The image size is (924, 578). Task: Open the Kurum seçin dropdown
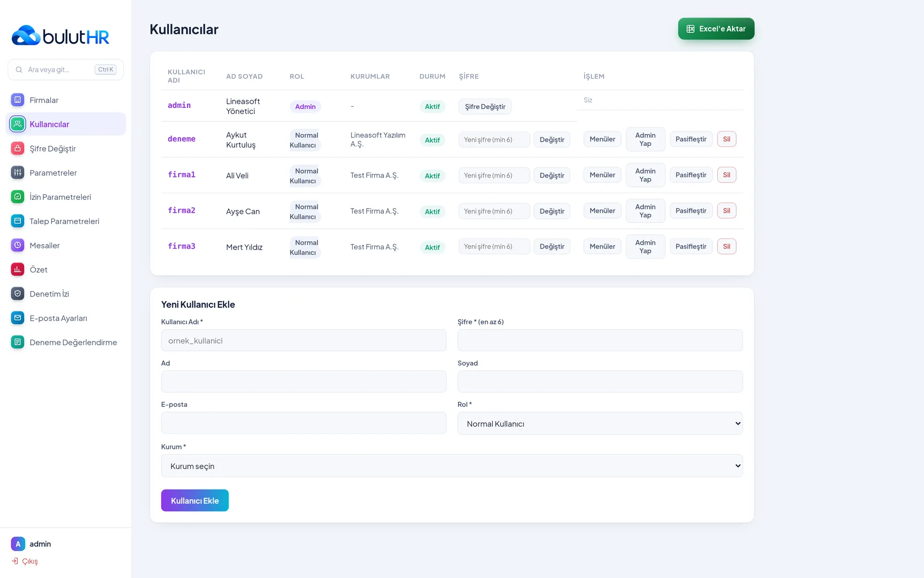[452, 465]
